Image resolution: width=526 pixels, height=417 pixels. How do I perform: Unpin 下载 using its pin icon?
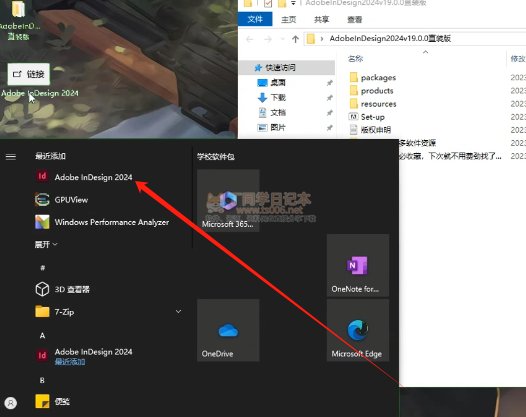329,98
